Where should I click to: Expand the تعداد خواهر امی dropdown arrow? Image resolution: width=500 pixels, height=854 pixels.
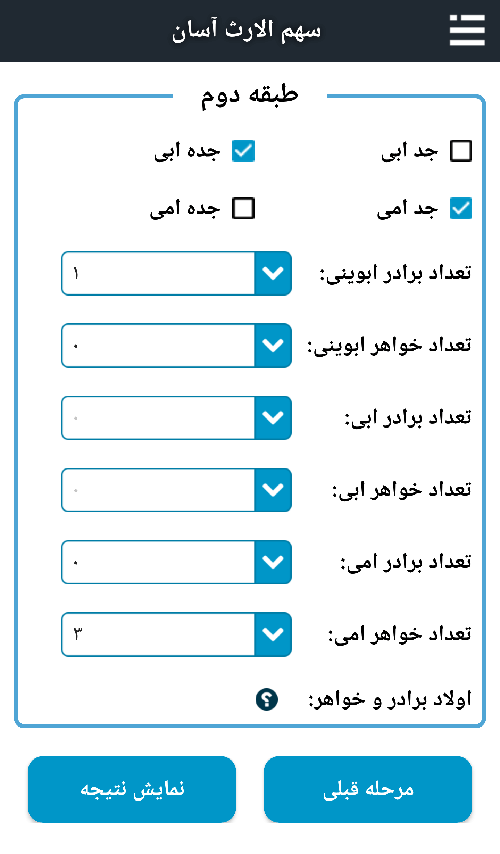pyautogui.click(x=273, y=635)
